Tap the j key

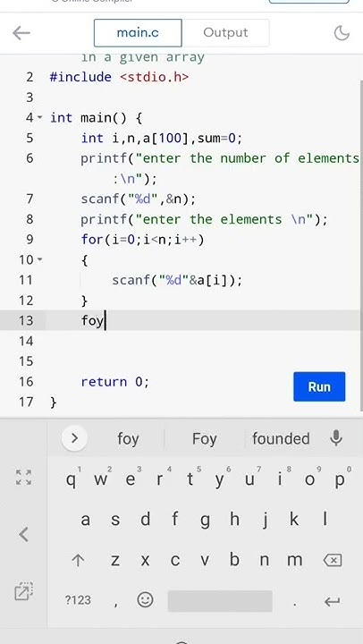(x=265, y=520)
